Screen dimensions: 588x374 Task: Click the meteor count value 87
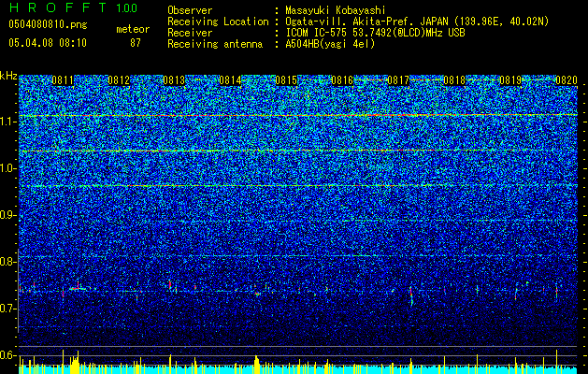pos(136,43)
